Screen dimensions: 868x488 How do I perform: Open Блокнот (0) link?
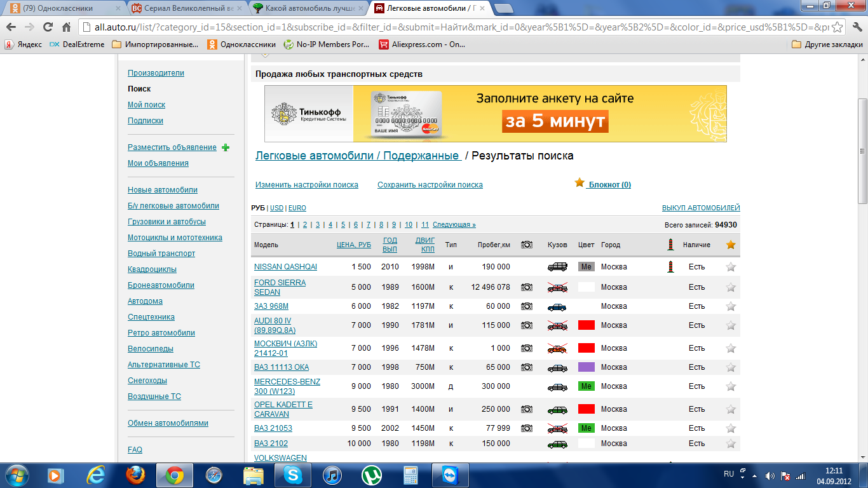click(609, 185)
